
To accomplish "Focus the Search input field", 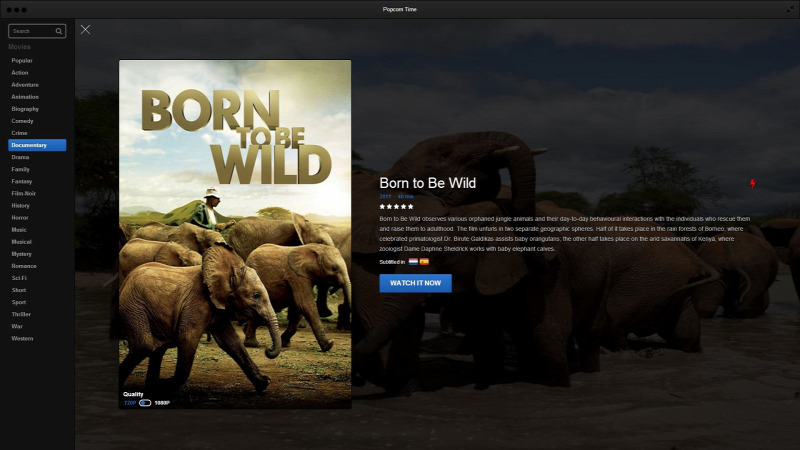I will [37, 31].
